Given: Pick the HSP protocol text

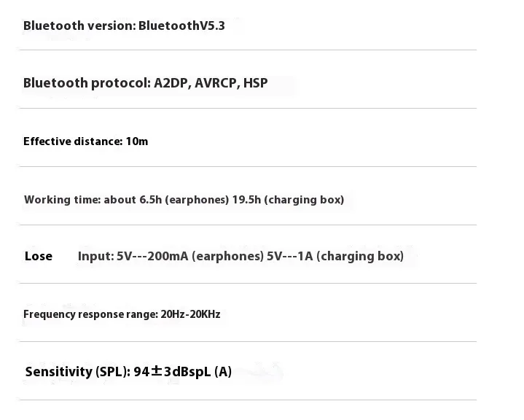Looking at the screenshot, I should 255,83.
